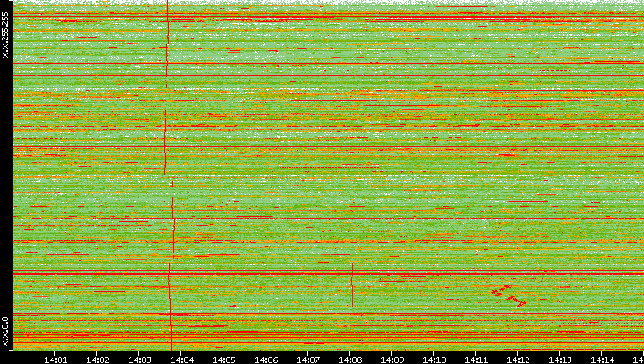Select the long red vertical streak before 14:04
The width and height of the screenshot is (644, 364).
(166, 96)
